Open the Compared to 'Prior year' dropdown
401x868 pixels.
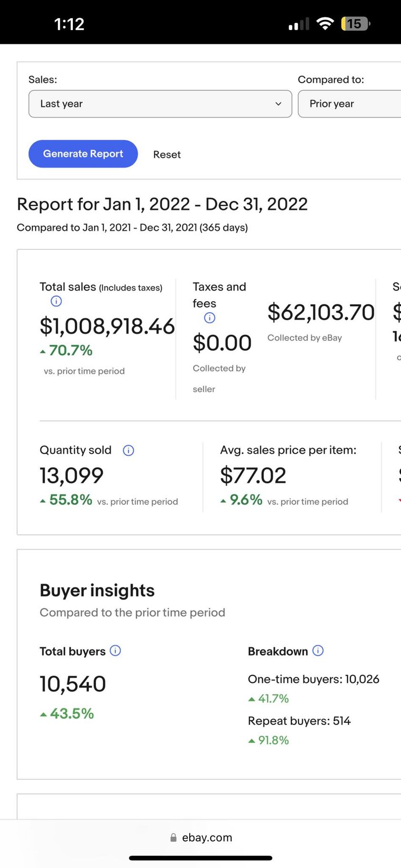pos(349,104)
